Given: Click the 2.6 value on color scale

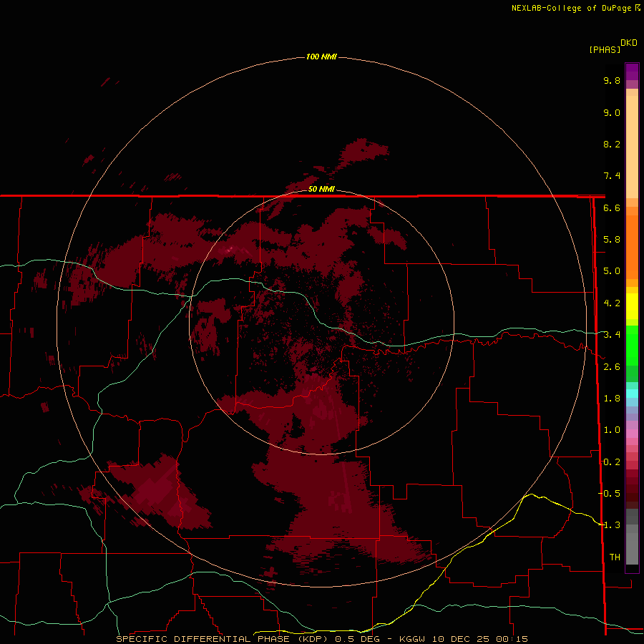Looking at the screenshot, I should (x=612, y=366).
